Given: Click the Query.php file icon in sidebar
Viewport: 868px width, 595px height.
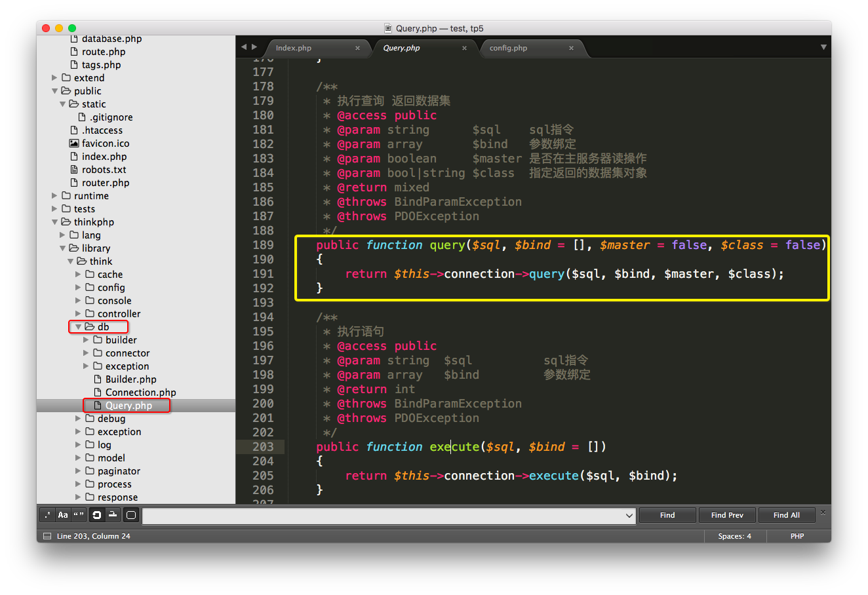Looking at the screenshot, I should pos(98,405).
